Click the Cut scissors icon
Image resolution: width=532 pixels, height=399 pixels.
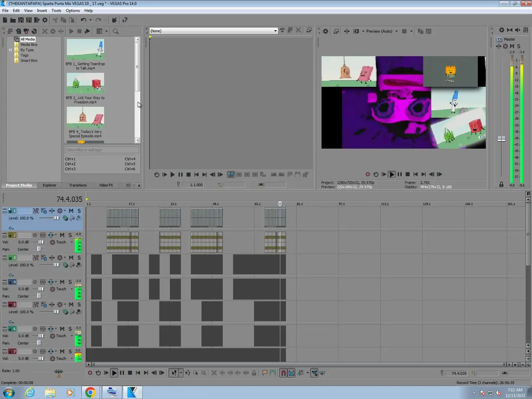click(55, 20)
